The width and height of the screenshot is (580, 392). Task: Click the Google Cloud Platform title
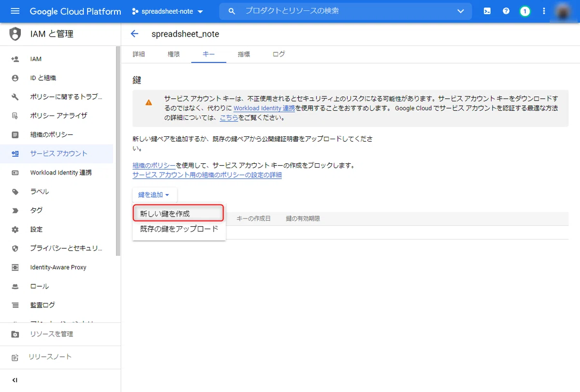coord(75,11)
